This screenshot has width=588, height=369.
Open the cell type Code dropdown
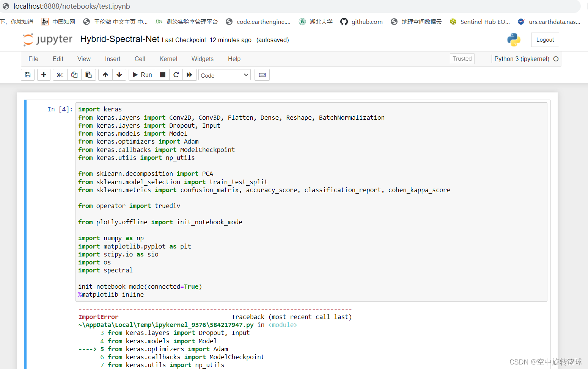tap(225, 75)
